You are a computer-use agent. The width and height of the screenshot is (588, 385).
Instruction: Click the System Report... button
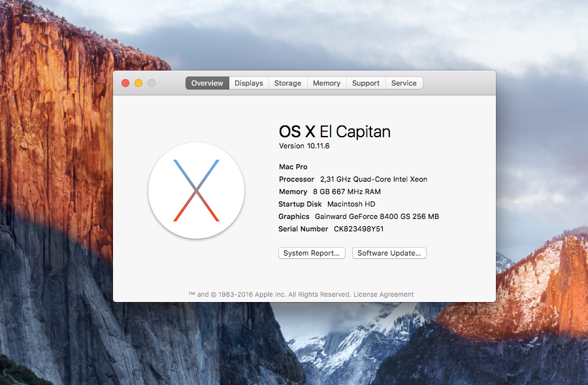click(x=312, y=253)
